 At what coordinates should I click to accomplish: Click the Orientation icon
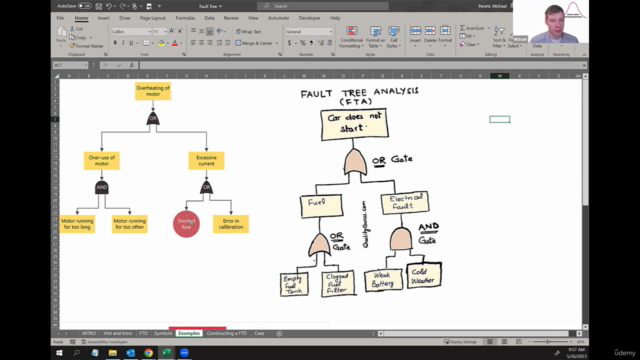220,31
